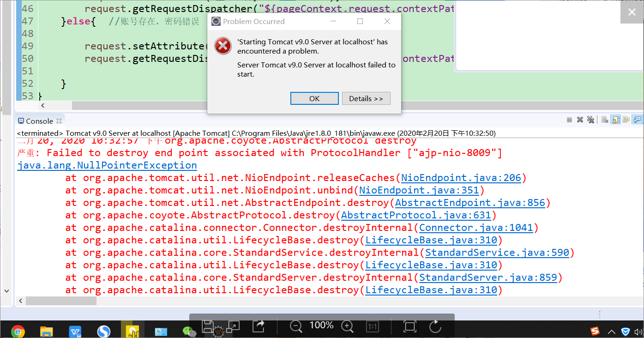Click the blue shield security tray icon
The height and width of the screenshot is (338, 644).
tap(626, 332)
